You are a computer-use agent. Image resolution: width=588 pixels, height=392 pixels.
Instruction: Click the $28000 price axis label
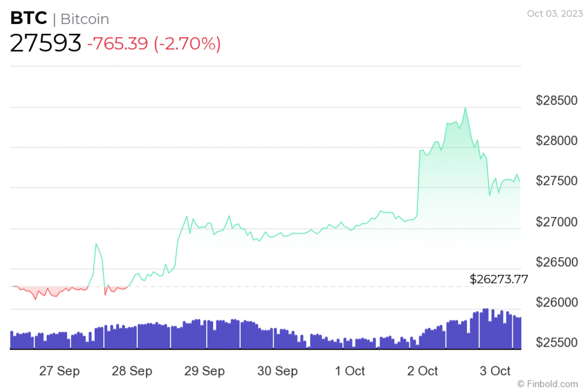click(556, 141)
